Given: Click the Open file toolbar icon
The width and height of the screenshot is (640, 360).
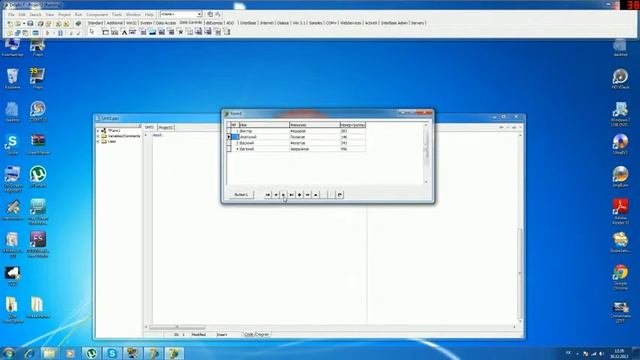Looking at the screenshot, I should [x=18, y=24].
